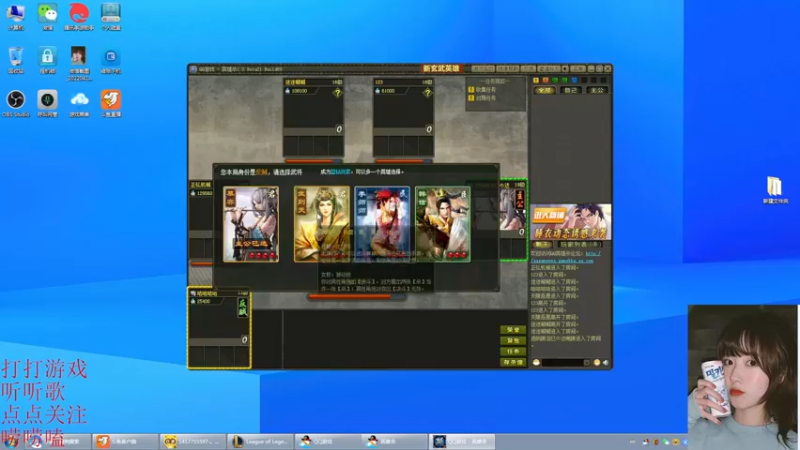The height and width of the screenshot is (450, 800).
Task: Choose the 韩信 hero card
Action: coord(443,224)
